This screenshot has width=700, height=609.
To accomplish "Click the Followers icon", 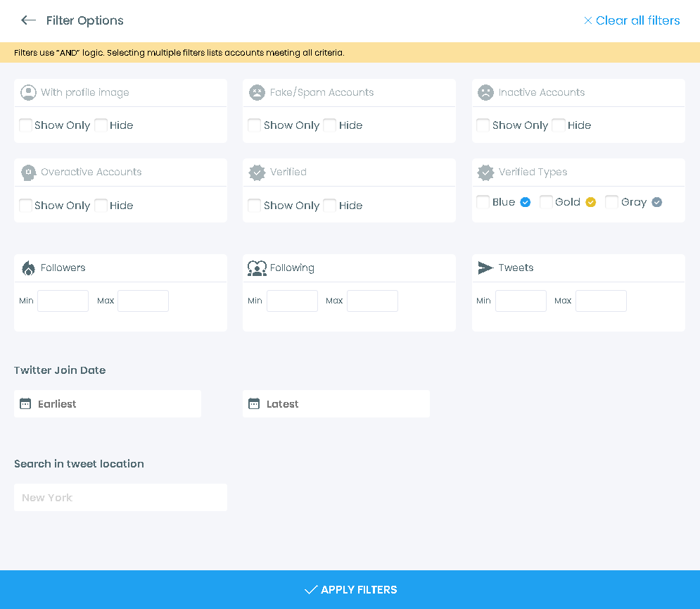I will 27,268.
